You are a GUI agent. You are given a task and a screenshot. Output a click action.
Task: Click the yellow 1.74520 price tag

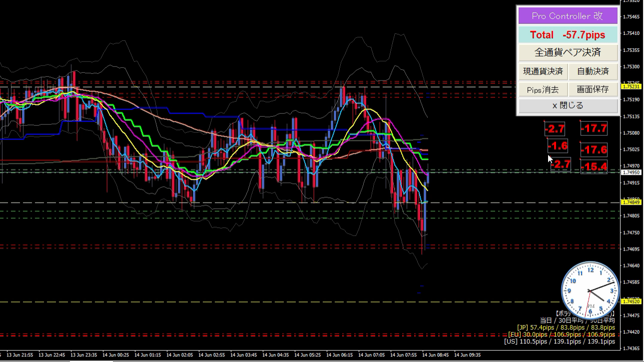click(631, 302)
